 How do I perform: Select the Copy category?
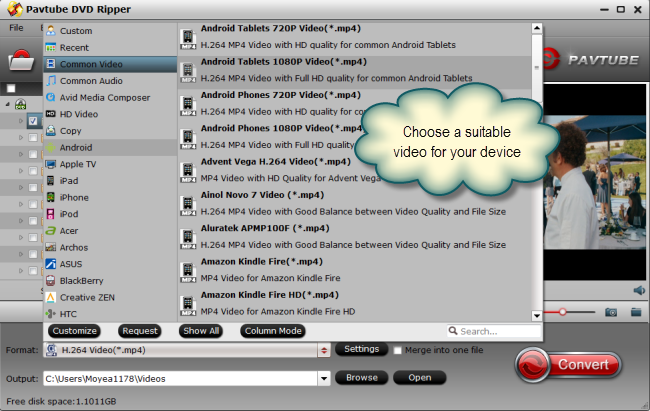[110, 131]
